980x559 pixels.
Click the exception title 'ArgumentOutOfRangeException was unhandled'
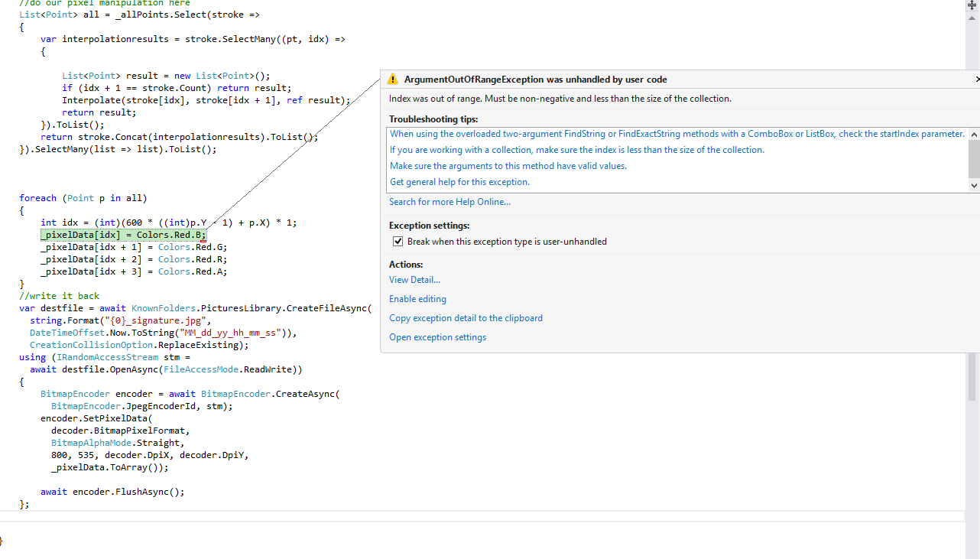535,79
